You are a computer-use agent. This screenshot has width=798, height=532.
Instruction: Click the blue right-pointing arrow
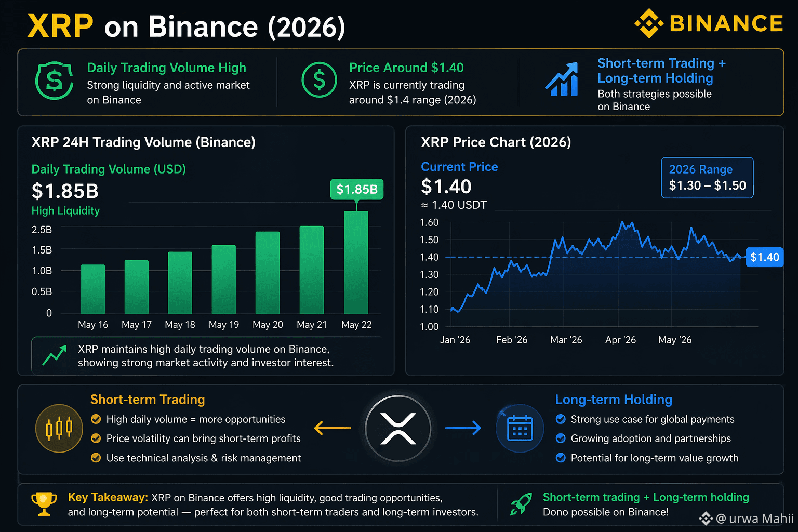(x=463, y=428)
